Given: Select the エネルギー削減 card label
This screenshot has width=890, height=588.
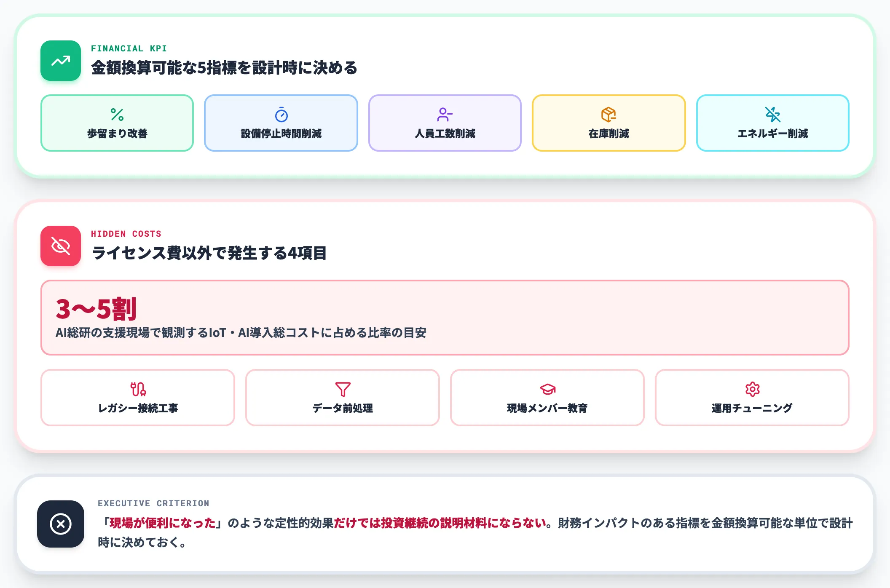Looking at the screenshot, I should [772, 134].
